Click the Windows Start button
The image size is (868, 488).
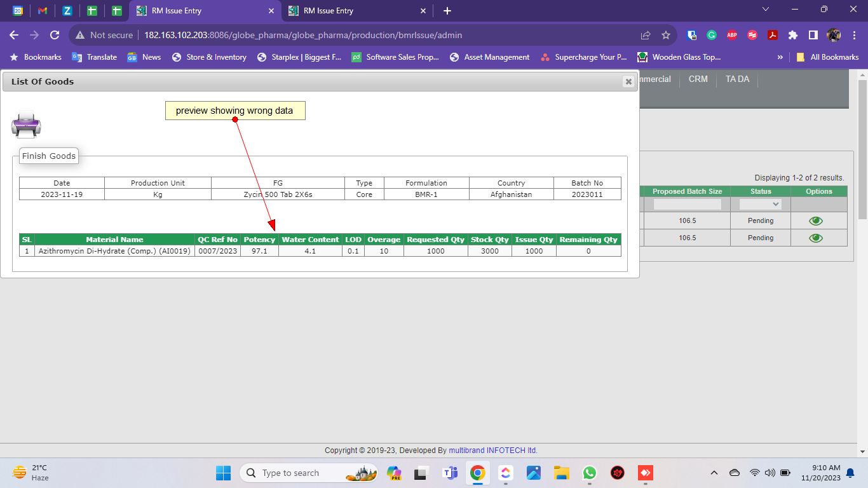(223, 473)
